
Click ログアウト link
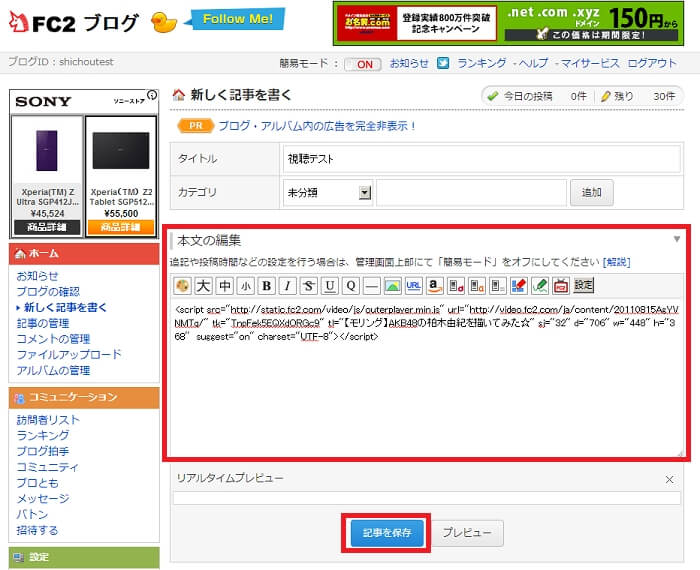652,63
